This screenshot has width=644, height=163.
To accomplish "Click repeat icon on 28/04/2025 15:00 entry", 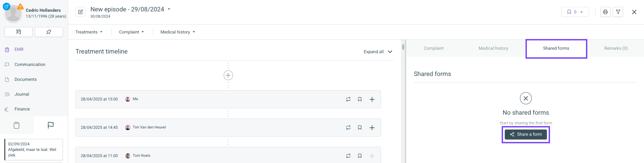I will [348, 99].
